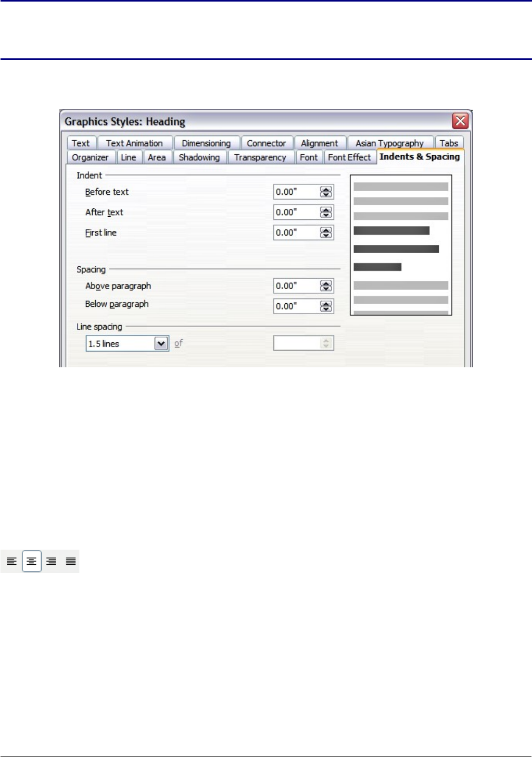The height and width of the screenshot is (757, 532).
Task: Open the Asian Typography tab
Action: 390,143
